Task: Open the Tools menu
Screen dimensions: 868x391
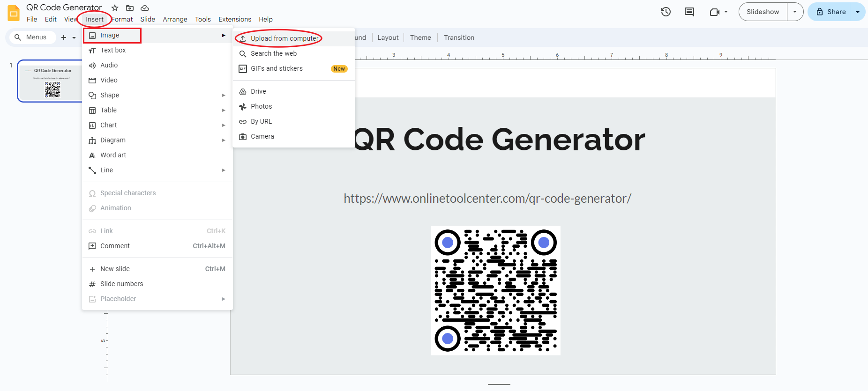Action: [x=203, y=19]
